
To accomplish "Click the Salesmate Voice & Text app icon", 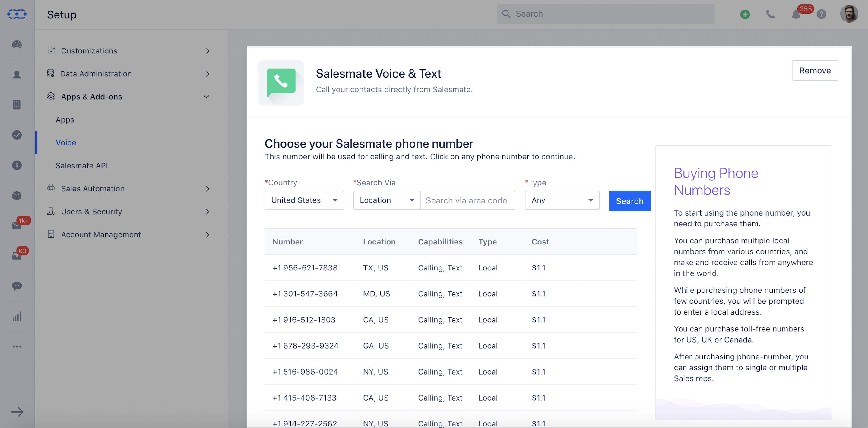I will [281, 83].
